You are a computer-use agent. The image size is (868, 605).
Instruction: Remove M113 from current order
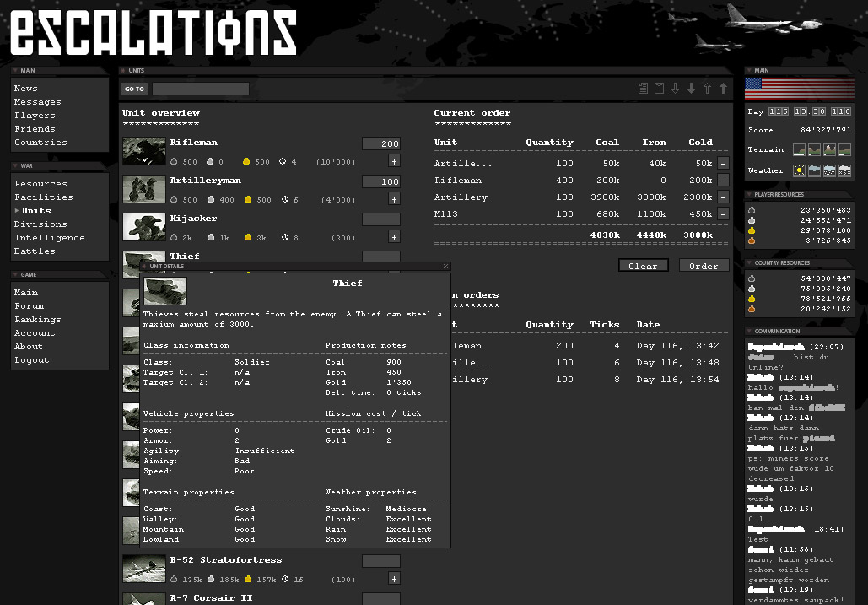pyautogui.click(x=723, y=214)
